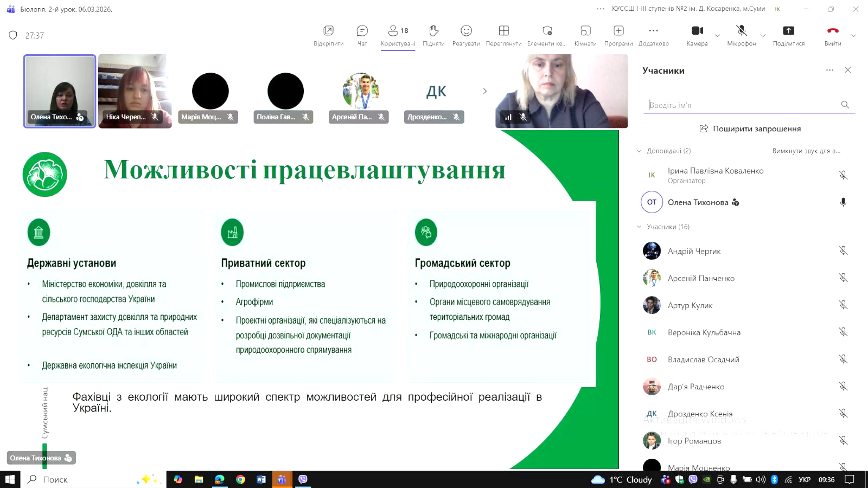The width and height of the screenshot is (868, 488).
Task: Open the Програми apps button
Action: pyautogui.click(x=618, y=35)
